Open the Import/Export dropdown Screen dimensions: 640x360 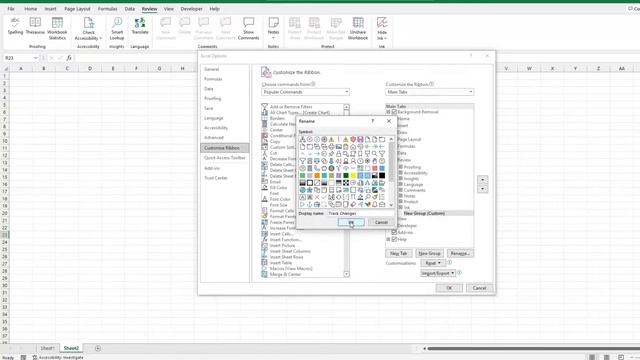tap(438, 273)
